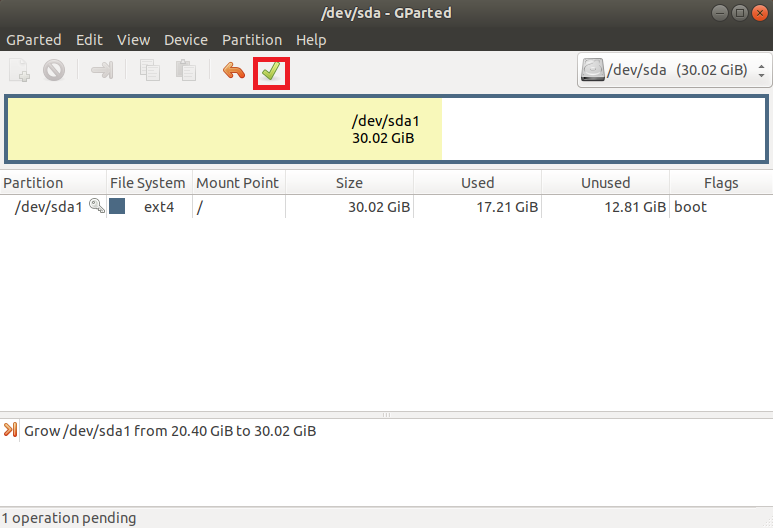Screen dimensions: 773x528
Task: Open the View menu
Action: click(133, 40)
